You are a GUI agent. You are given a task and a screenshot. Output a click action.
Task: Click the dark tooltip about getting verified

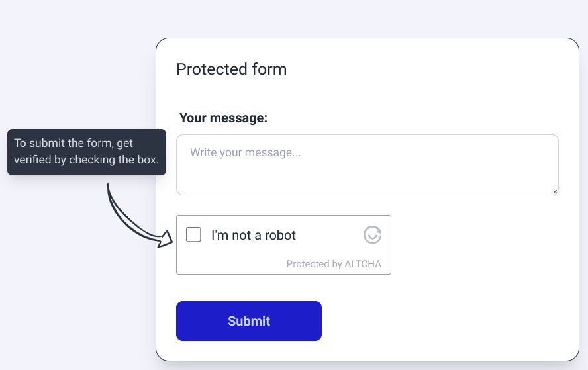pos(87,152)
